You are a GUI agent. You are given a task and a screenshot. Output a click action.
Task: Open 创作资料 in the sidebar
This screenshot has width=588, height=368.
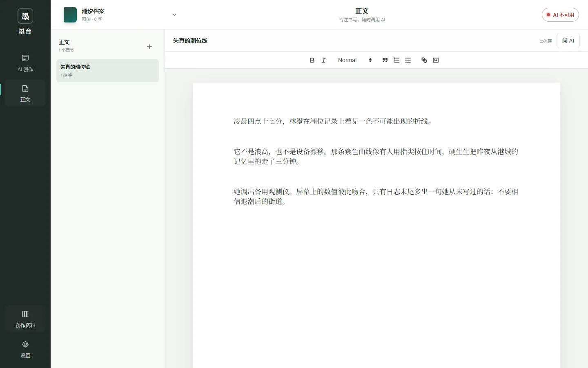point(25,319)
